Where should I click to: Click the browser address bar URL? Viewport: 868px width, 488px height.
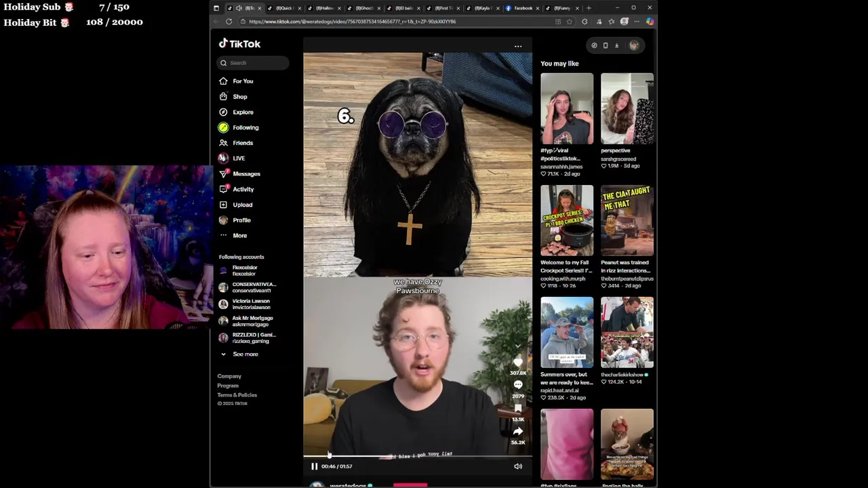tap(353, 22)
